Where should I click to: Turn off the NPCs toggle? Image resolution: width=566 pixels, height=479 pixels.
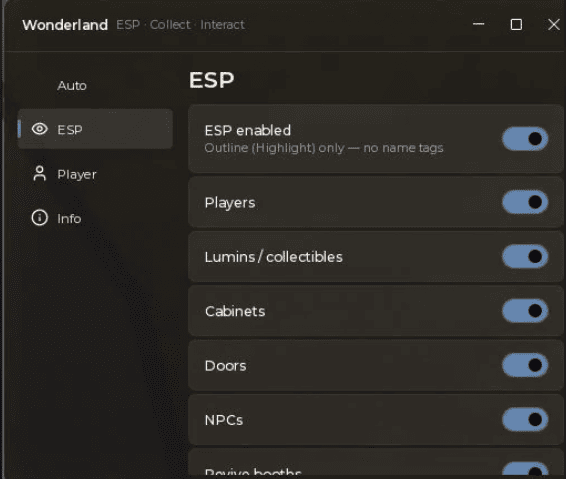pyautogui.click(x=525, y=419)
